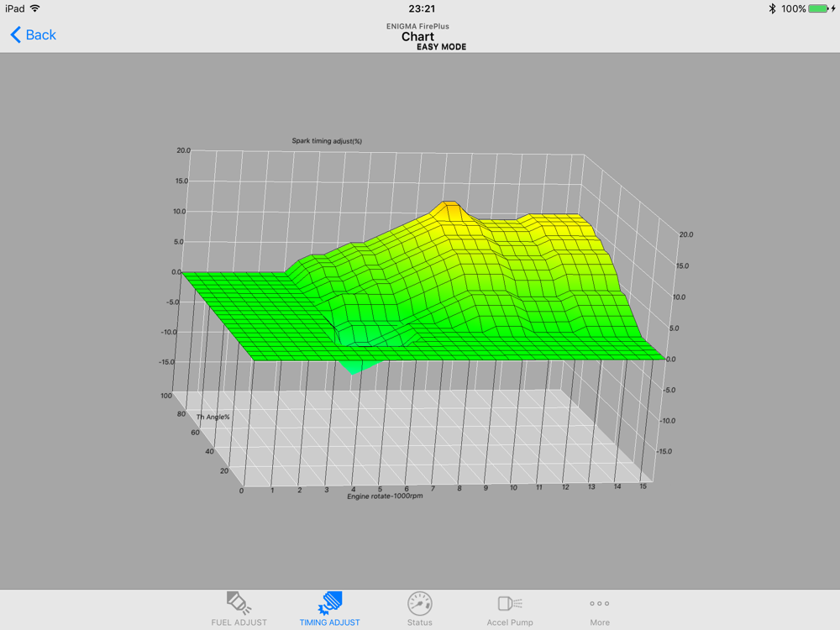Tap the left axis -15.0 value label

click(166, 362)
